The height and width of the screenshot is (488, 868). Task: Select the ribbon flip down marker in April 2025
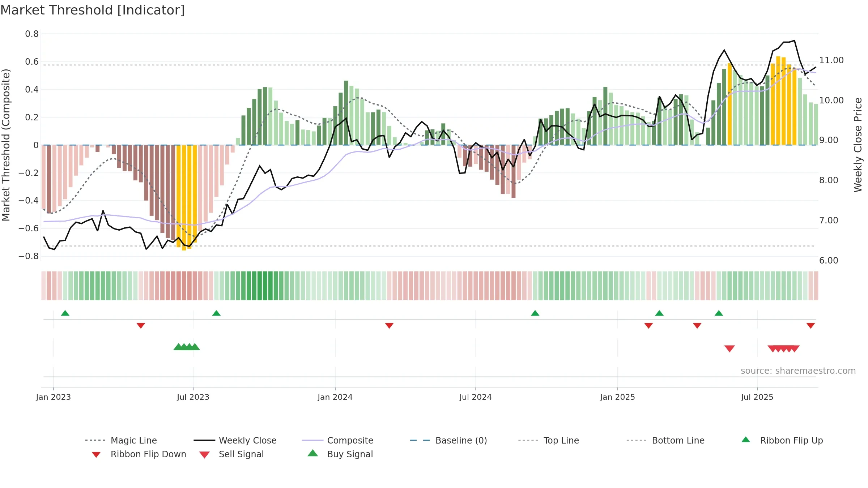coord(697,326)
